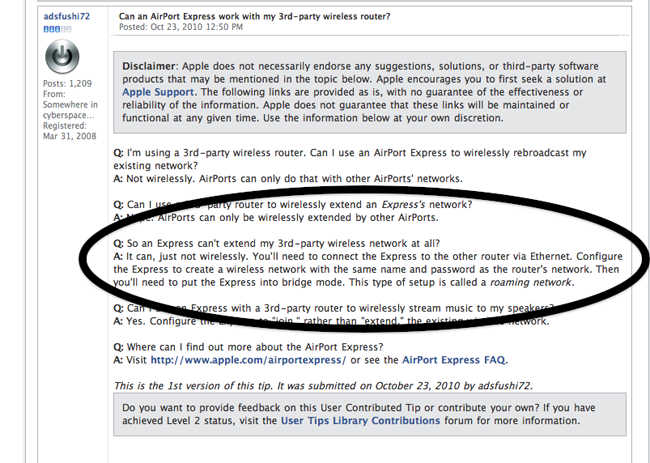Click the 'Posted: Oct 23, 2010 12:50 PM' timestamp
This screenshot has width=650, height=463.
coord(181,27)
